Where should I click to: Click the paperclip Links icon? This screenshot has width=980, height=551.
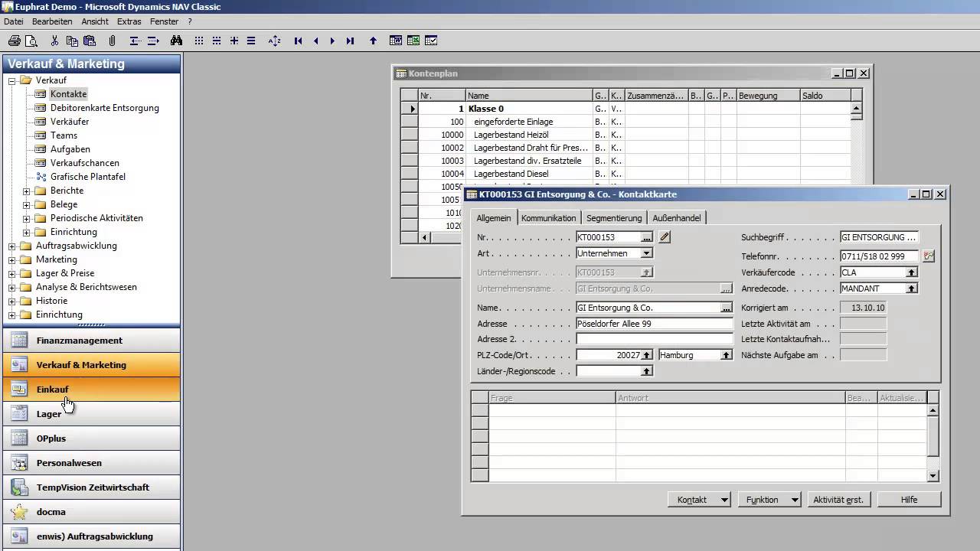coord(113,41)
